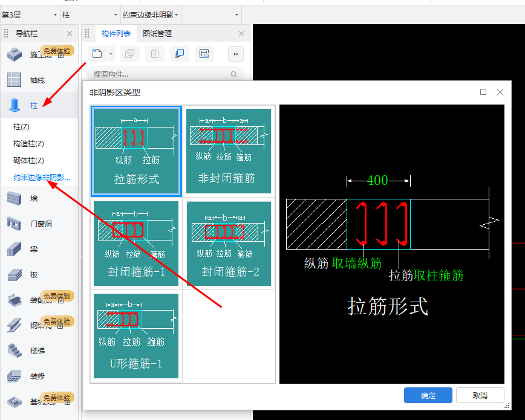The image size is (525, 420).
Task: Click the copy component icon
Action: click(x=129, y=54)
